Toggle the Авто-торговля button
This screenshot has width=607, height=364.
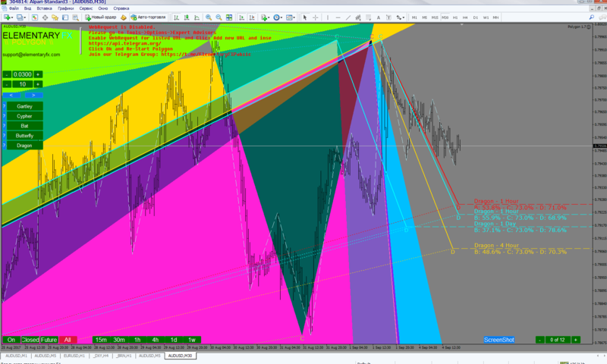(149, 17)
